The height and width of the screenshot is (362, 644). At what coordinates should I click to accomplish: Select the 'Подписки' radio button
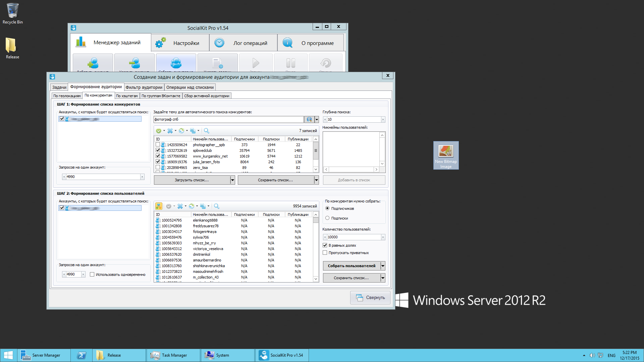(327, 218)
